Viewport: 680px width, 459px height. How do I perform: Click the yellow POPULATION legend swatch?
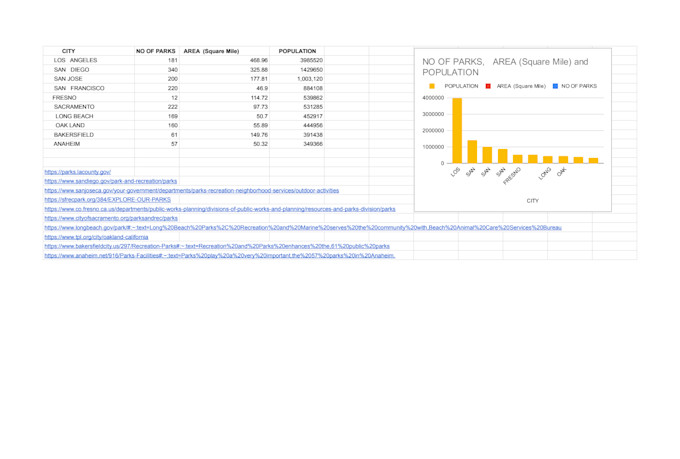tap(432, 86)
